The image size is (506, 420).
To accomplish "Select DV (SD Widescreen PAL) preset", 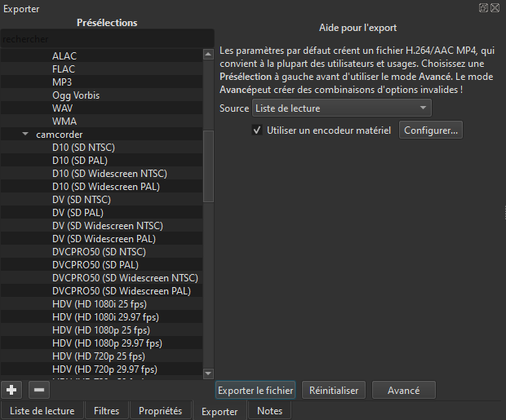I will (102, 239).
